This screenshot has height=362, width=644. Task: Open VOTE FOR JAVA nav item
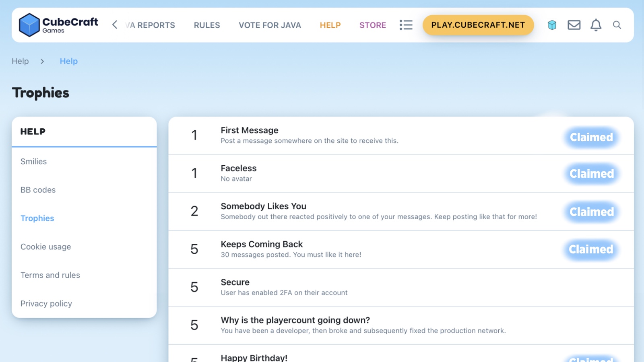point(270,25)
